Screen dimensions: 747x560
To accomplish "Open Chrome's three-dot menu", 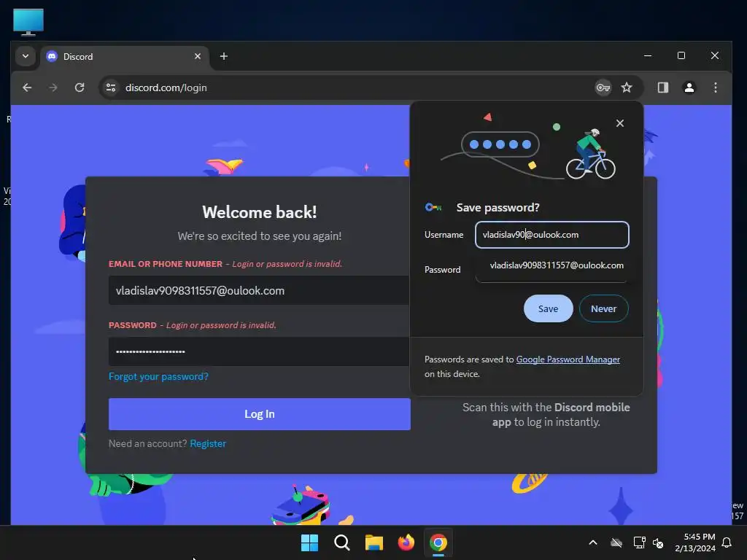I will [715, 87].
